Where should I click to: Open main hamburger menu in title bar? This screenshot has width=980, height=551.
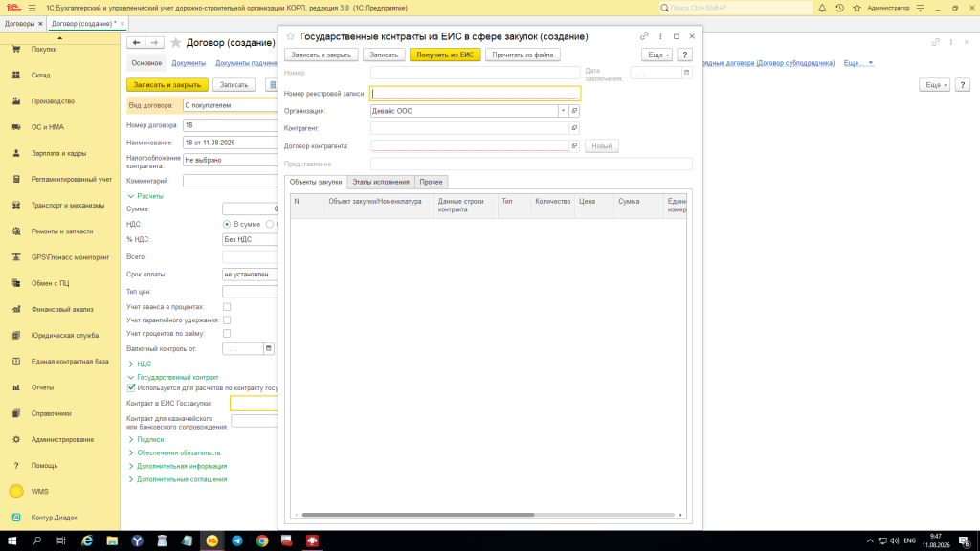[x=32, y=8]
